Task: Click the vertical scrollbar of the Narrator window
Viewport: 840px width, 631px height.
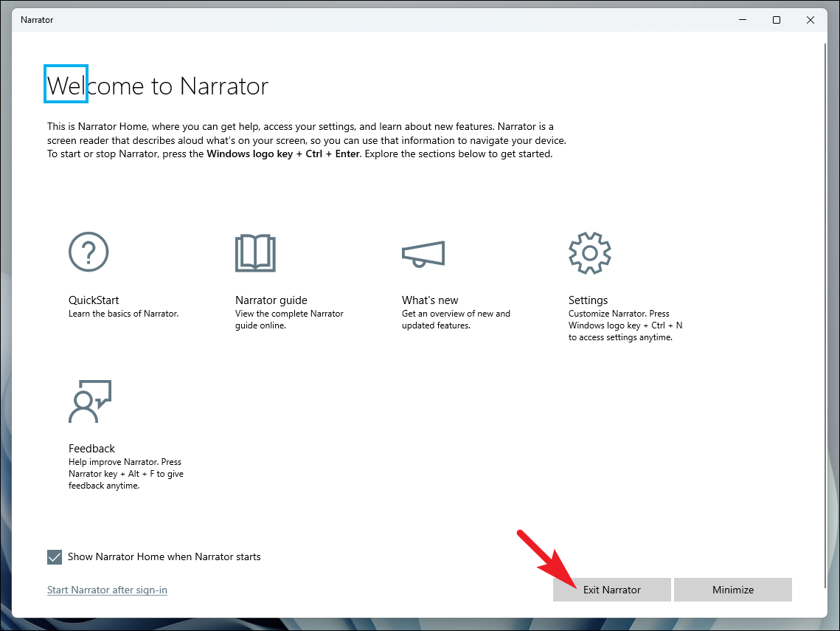Action: pyautogui.click(x=825, y=315)
